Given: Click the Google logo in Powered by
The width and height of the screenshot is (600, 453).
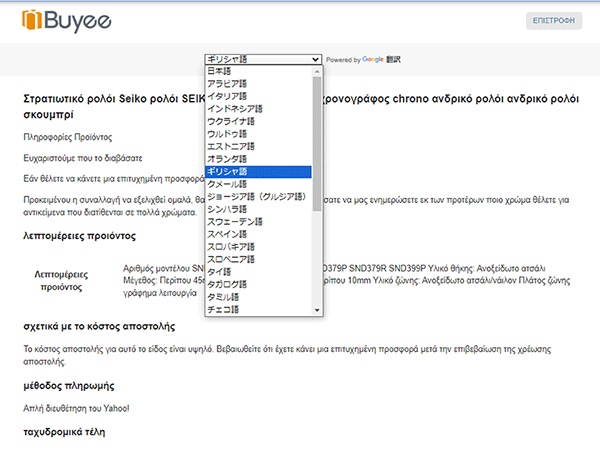Looking at the screenshot, I should pyautogui.click(x=373, y=59).
